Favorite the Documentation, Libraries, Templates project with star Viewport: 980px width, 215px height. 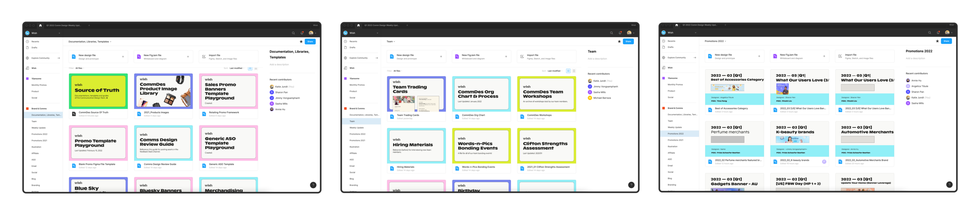301,41
